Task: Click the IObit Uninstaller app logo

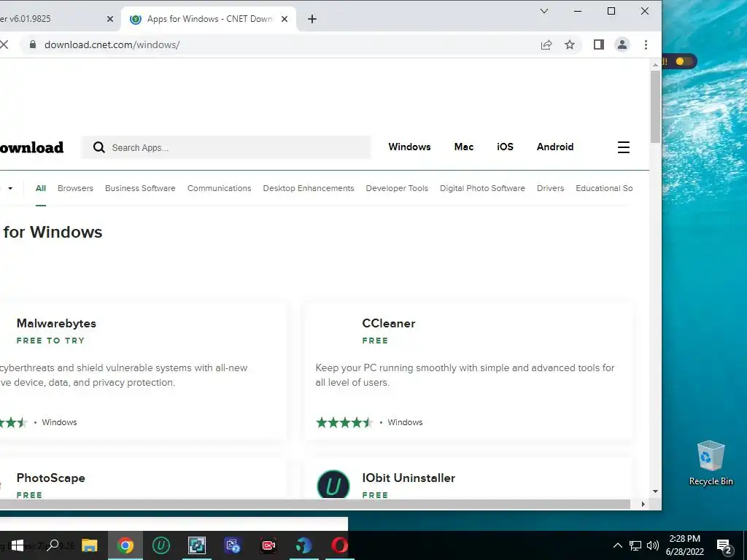Action: [333, 485]
